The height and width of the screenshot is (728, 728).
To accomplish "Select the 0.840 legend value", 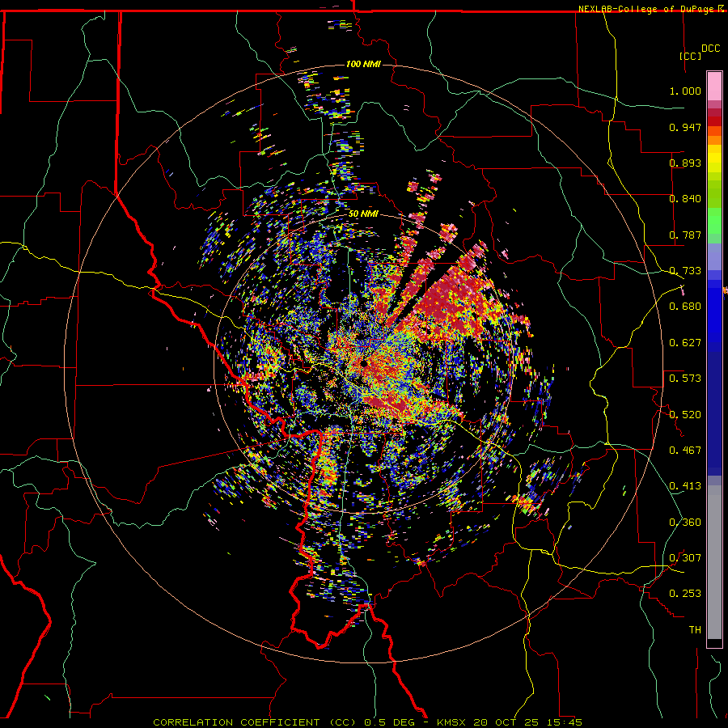I will pos(685,199).
